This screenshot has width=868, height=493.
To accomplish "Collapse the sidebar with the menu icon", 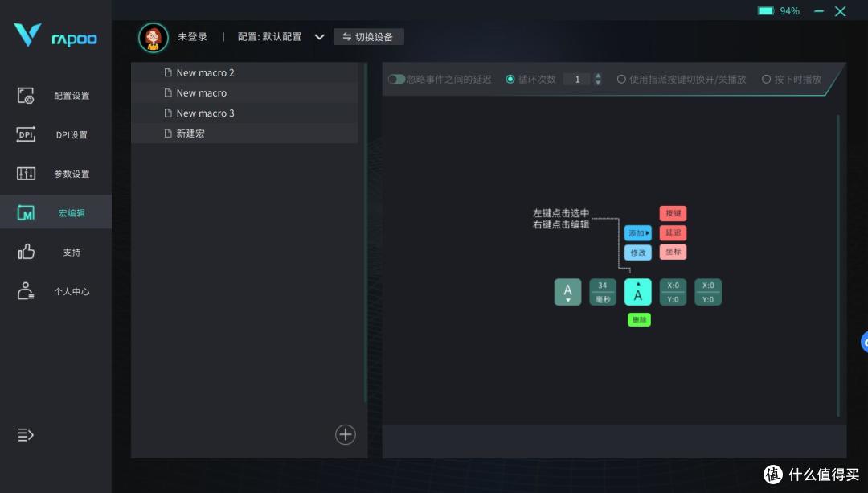I will coord(26,435).
